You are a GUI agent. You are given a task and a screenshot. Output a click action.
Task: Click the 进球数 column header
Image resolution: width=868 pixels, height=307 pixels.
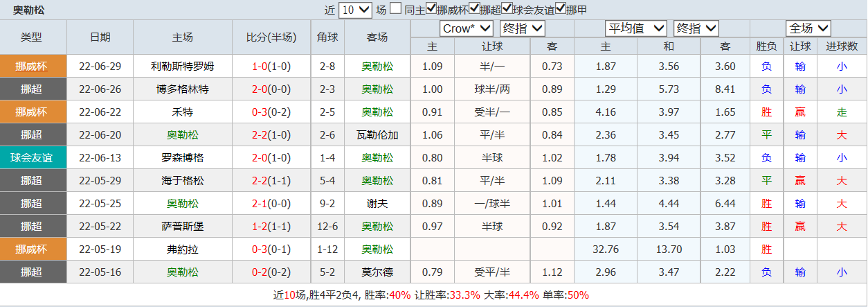pos(842,46)
